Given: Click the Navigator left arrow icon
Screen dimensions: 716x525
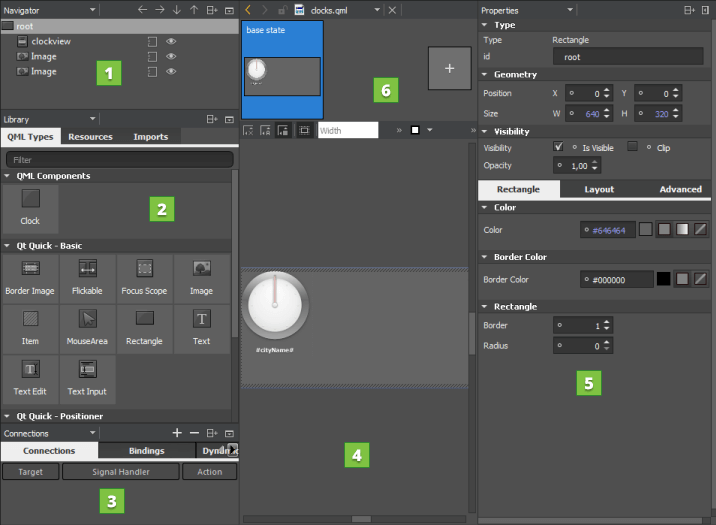Looking at the screenshot, I should tap(142, 10).
